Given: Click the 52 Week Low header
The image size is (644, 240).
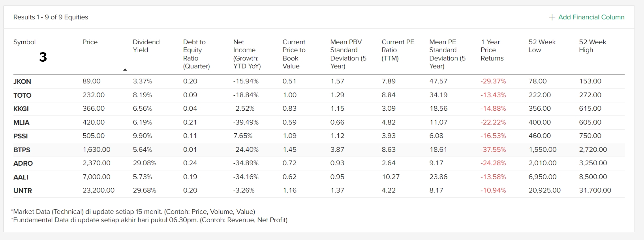Looking at the screenshot, I should pyautogui.click(x=542, y=46).
